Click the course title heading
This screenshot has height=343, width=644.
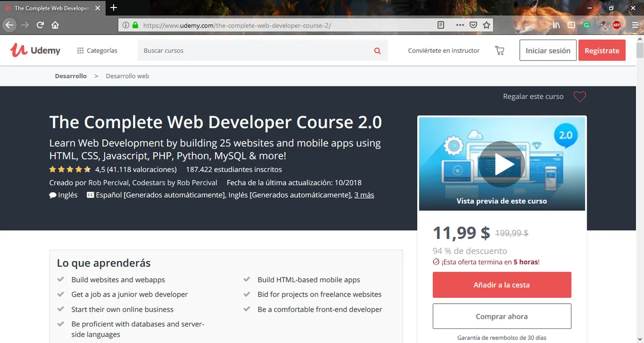pos(215,122)
